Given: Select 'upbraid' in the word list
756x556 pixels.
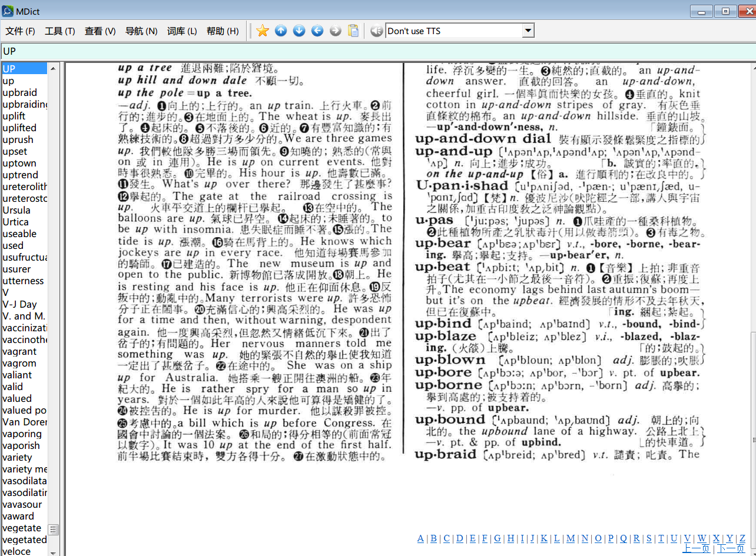Looking at the screenshot, I should point(19,92).
